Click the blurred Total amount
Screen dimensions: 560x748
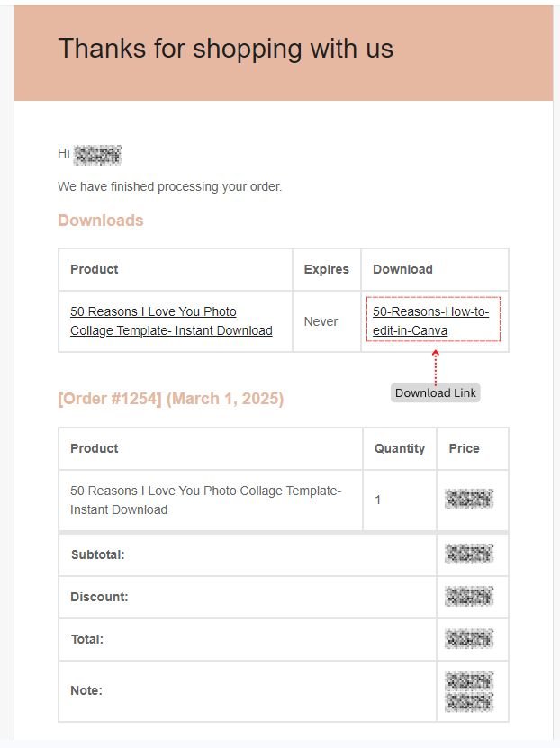click(x=469, y=639)
